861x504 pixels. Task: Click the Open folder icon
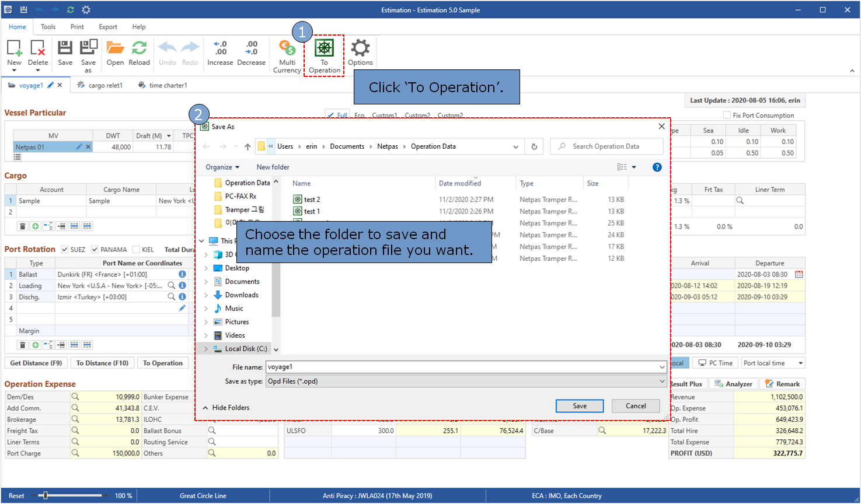(115, 49)
